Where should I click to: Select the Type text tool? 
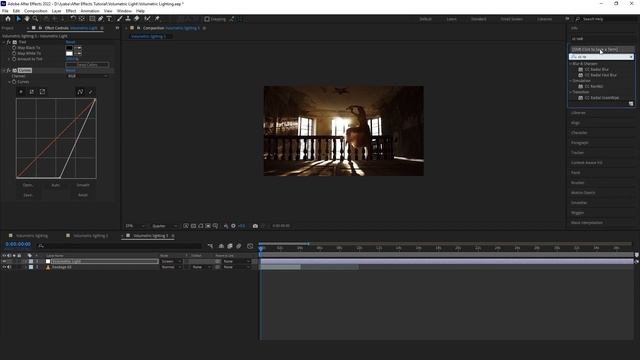(109, 19)
